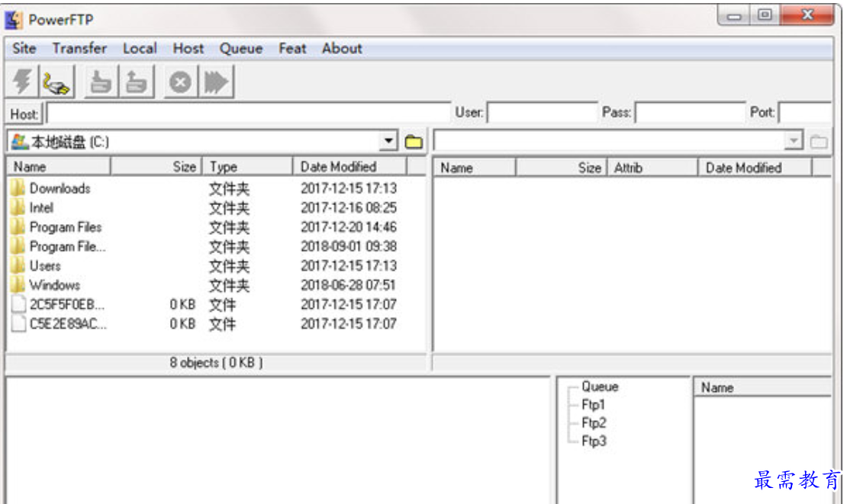The height and width of the screenshot is (504, 847).
Task: Click date 2018-06-28 07:51 in Windows row
Action: coord(349,285)
